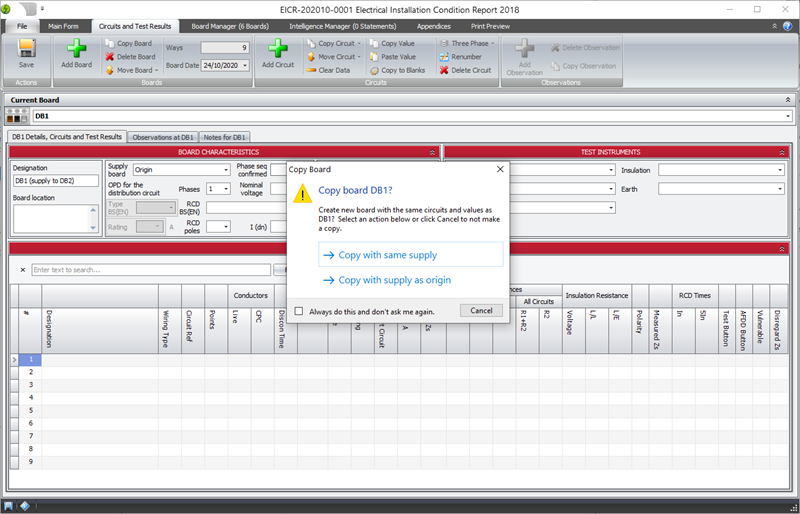Open the Print Preview tab

click(x=490, y=26)
